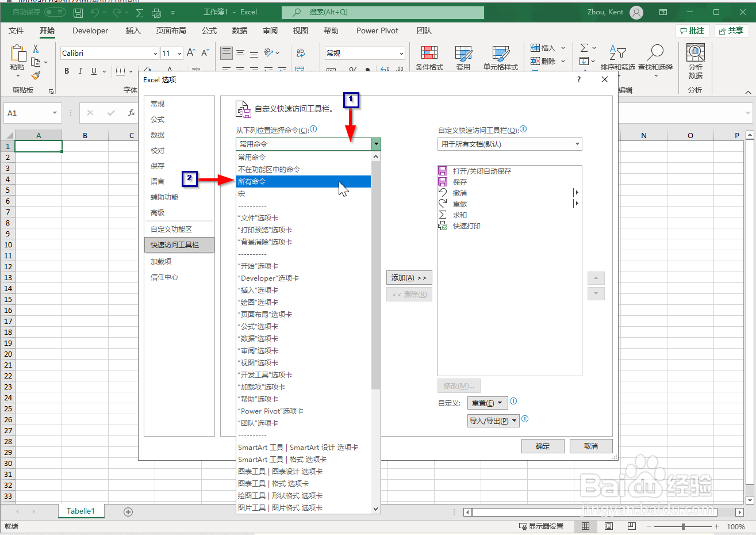This screenshot has width=756, height=535.
Task: Toggle Italic formatting
Action: point(80,71)
